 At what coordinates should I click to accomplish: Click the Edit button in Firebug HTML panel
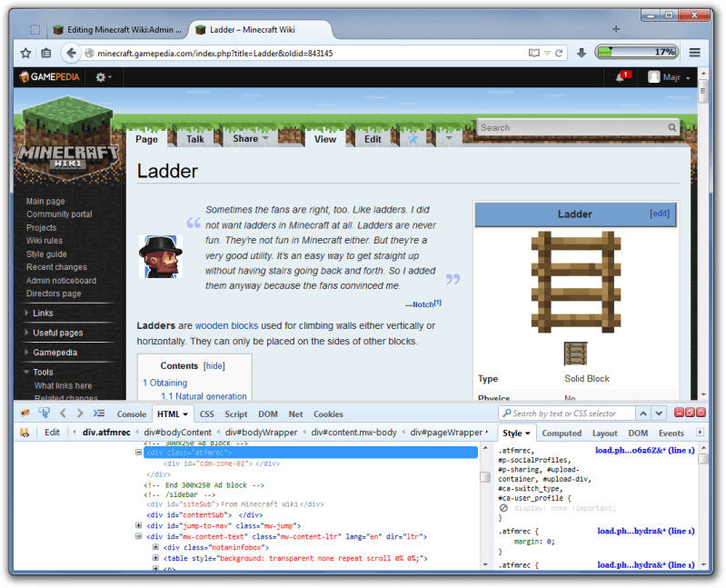[52, 432]
